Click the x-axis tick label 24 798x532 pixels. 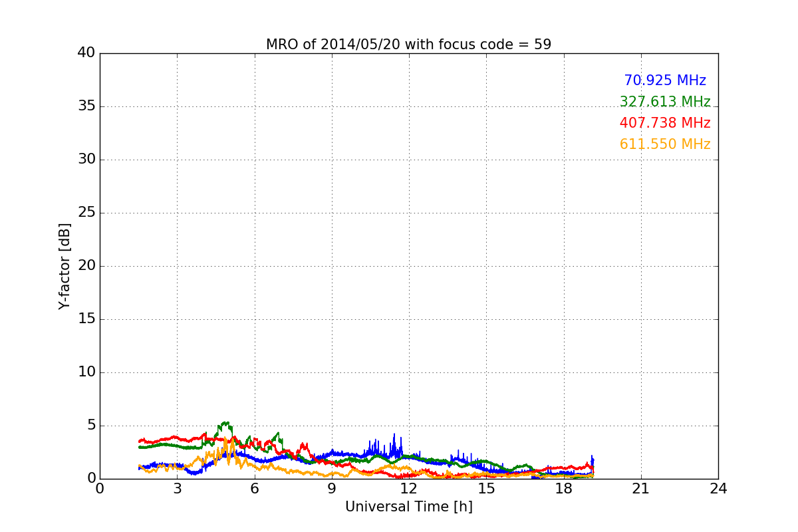(718, 489)
